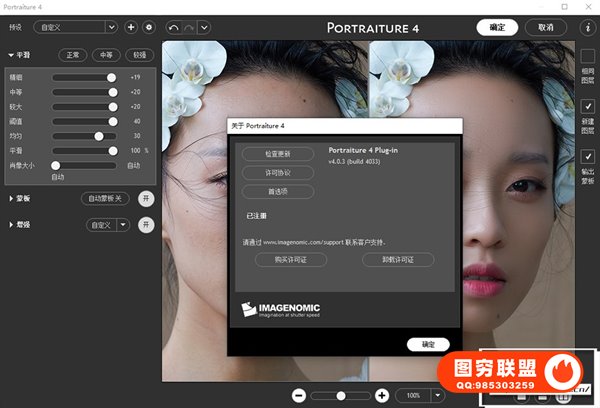
Task: Click the zoom in plus icon
Action: click(381, 396)
